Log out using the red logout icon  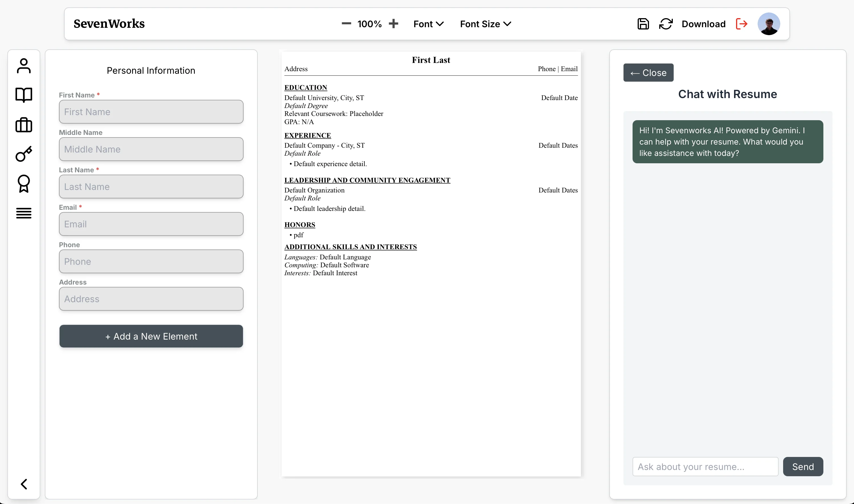742,24
